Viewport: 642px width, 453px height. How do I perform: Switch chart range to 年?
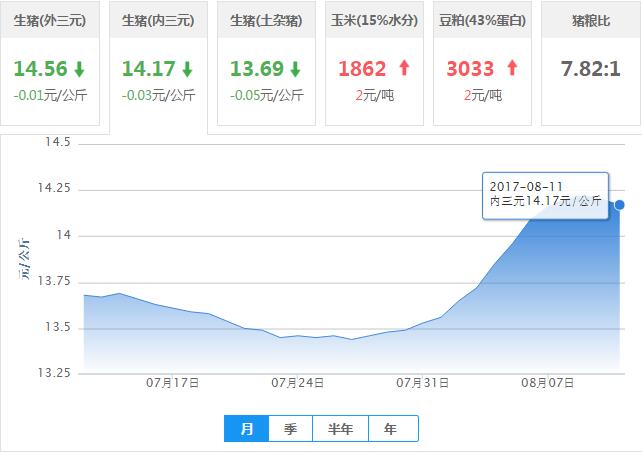[393, 428]
